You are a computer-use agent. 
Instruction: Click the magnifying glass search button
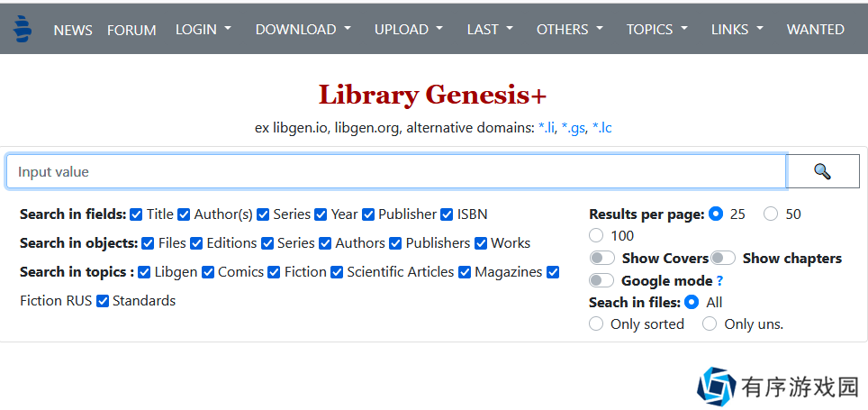tap(823, 171)
